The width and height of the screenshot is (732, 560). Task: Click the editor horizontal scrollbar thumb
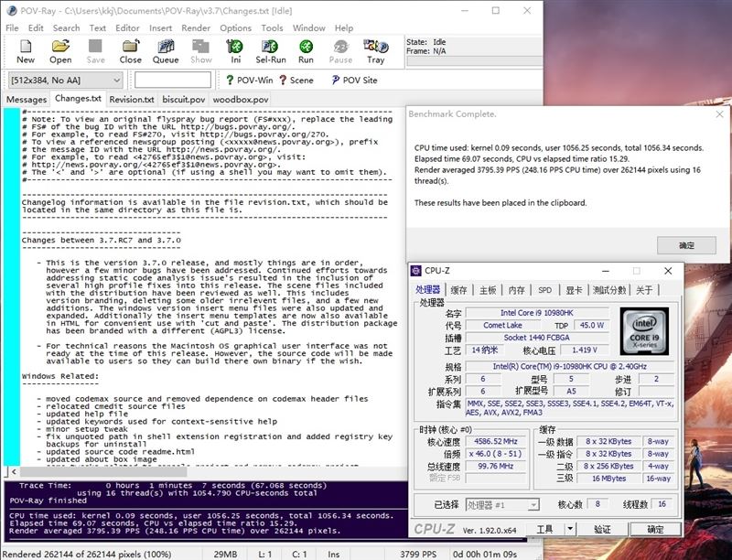(103, 472)
